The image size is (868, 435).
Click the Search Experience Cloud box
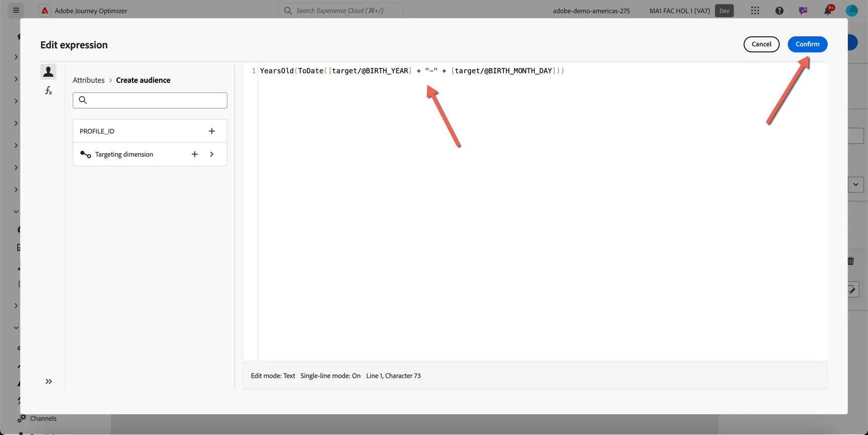coord(341,11)
